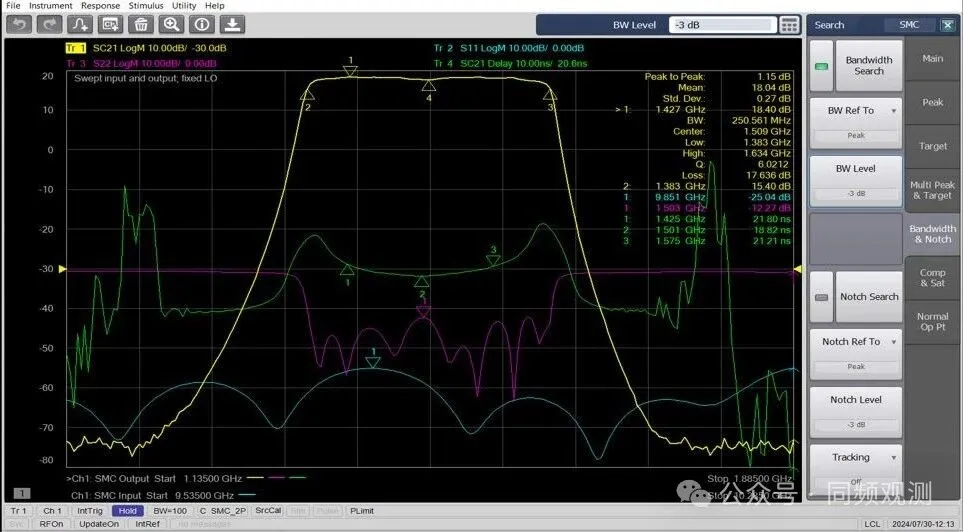The height and width of the screenshot is (532, 963).
Task: Click SrcCal status indicator
Action: (268, 511)
